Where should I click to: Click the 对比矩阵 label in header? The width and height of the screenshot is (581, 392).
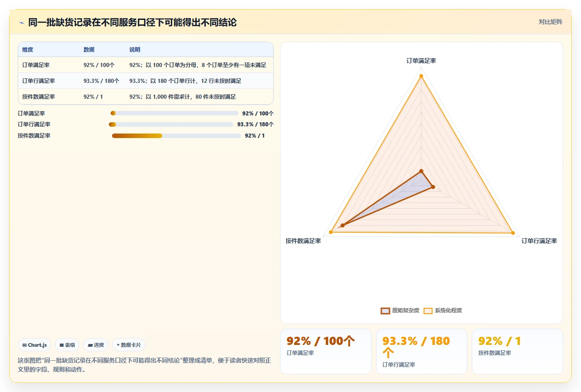(550, 22)
